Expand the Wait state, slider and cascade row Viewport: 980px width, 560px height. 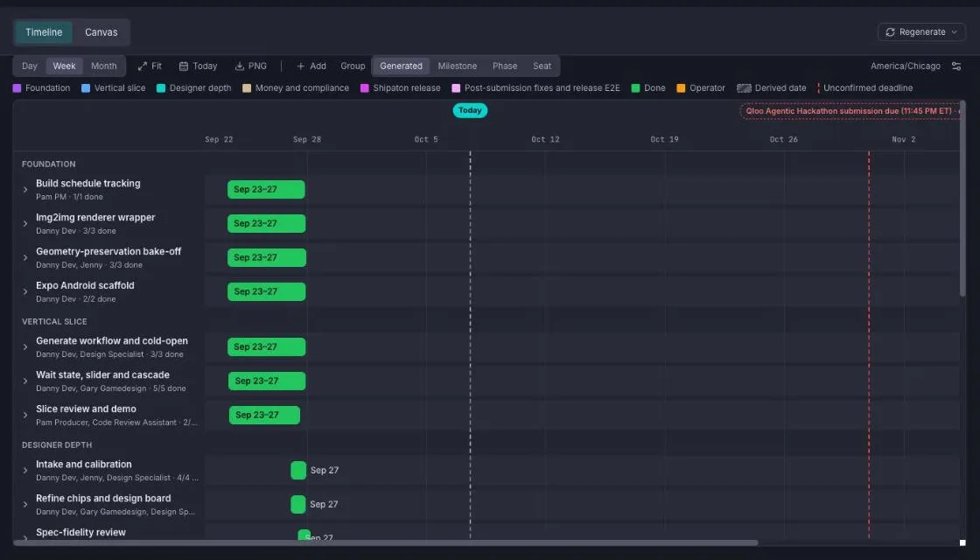tap(25, 381)
